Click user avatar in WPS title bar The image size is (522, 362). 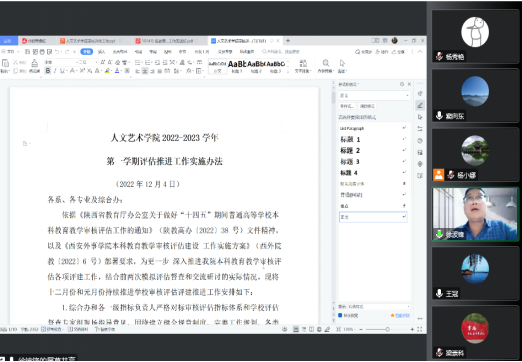(x=395, y=41)
